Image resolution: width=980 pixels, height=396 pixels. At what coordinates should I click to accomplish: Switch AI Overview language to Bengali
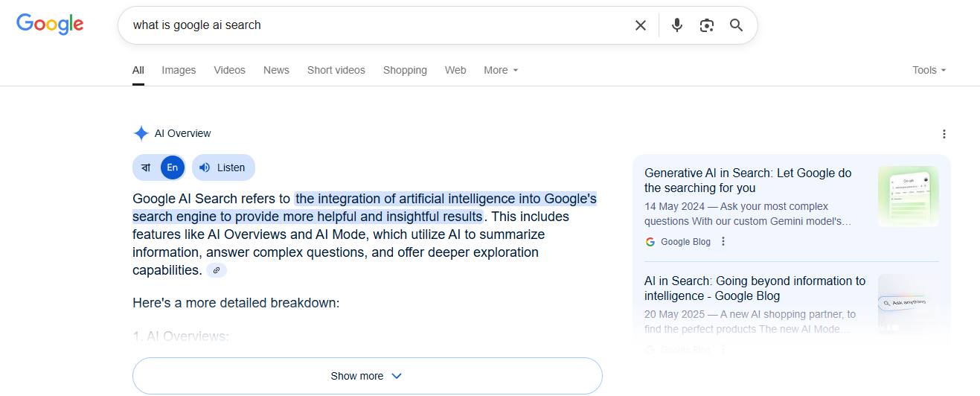pyautogui.click(x=146, y=167)
